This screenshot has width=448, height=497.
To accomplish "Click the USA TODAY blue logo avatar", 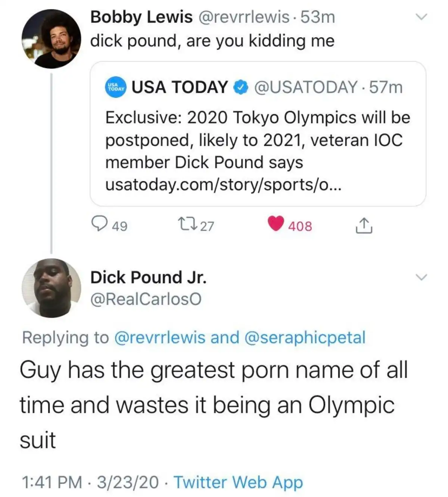I will point(115,87).
